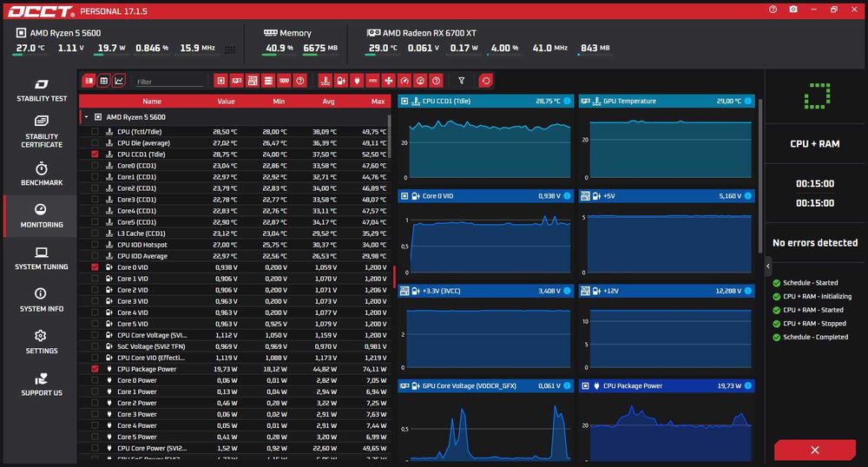Check the Core 5 VID checkbox
The height and width of the screenshot is (467, 868).
[95, 324]
